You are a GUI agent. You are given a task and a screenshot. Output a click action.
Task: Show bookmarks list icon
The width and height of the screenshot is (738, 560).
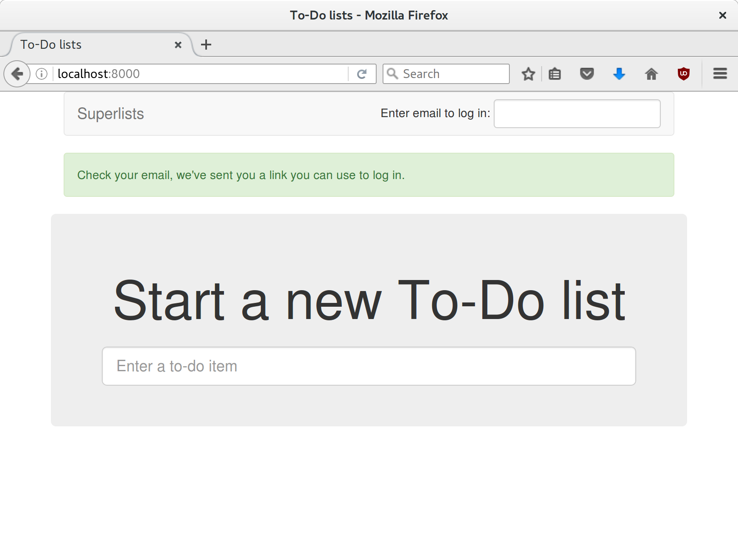pos(555,74)
